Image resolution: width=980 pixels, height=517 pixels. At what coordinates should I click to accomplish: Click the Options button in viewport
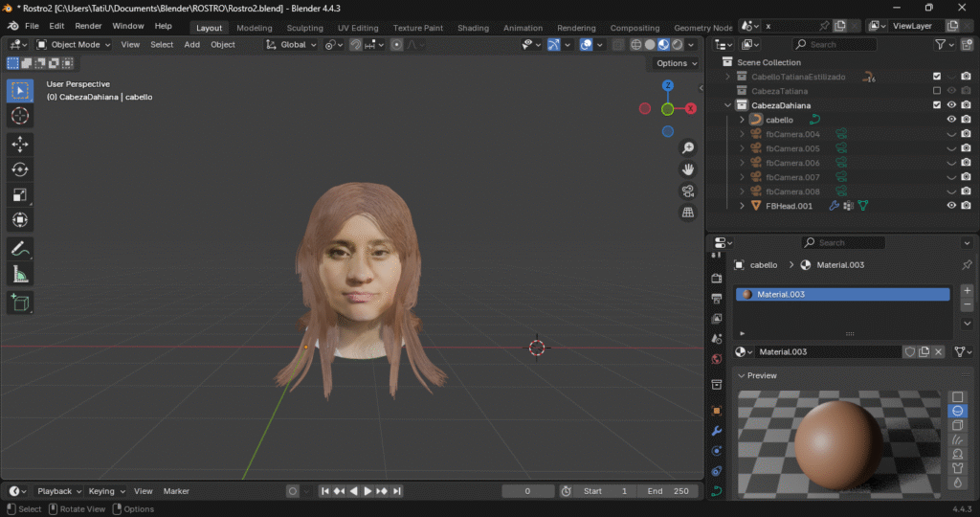pyautogui.click(x=676, y=63)
